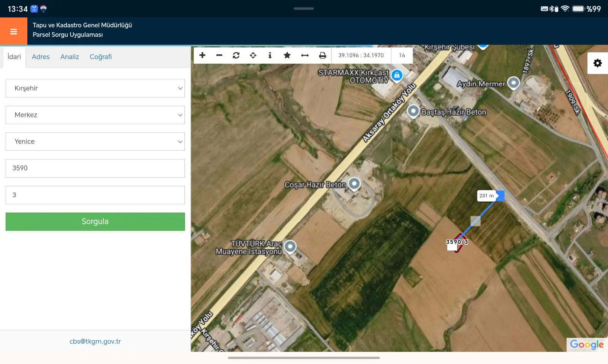Zoom in with the plus icon

[203, 55]
